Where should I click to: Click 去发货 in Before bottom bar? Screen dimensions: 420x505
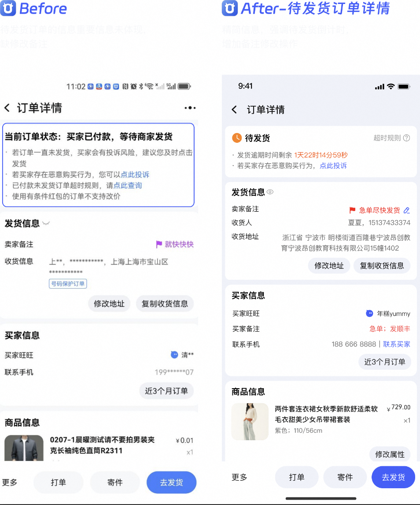(x=172, y=483)
